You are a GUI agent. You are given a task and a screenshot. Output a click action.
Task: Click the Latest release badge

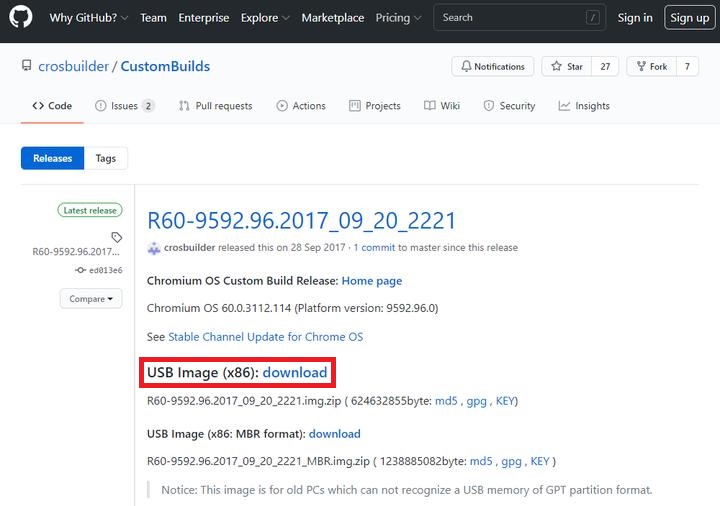tap(90, 210)
